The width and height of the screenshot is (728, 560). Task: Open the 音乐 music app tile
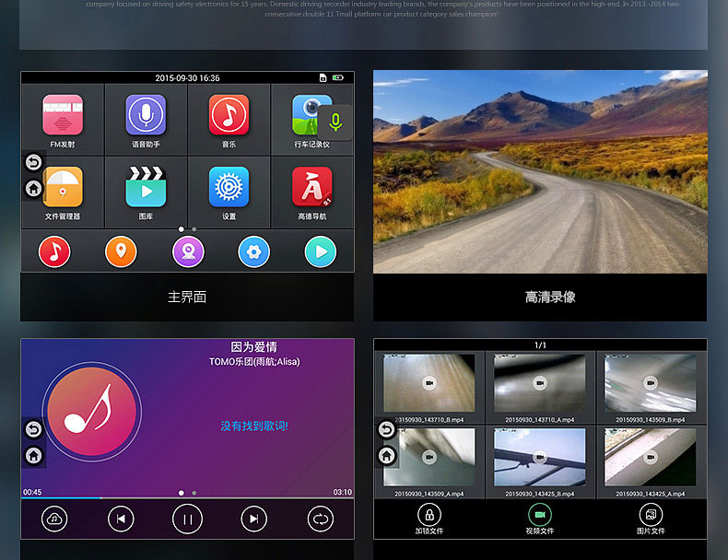229,120
